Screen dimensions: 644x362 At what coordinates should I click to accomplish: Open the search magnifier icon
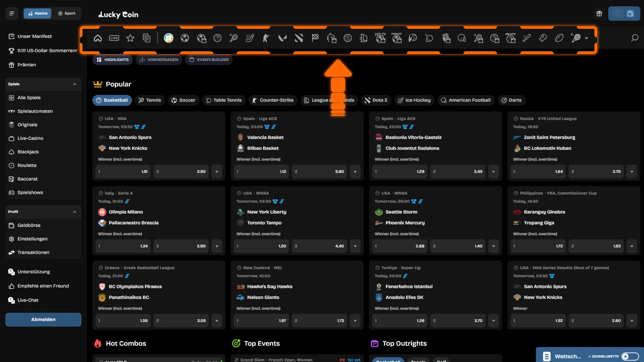tap(634, 38)
